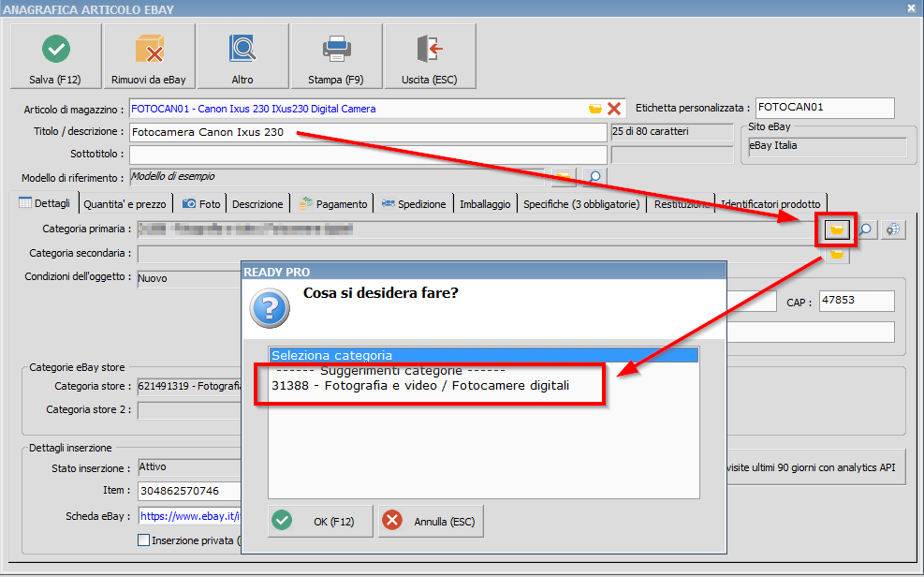The image size is (924, 577).
Task: Click the Categoria primaria field
Action: (479, 229)
